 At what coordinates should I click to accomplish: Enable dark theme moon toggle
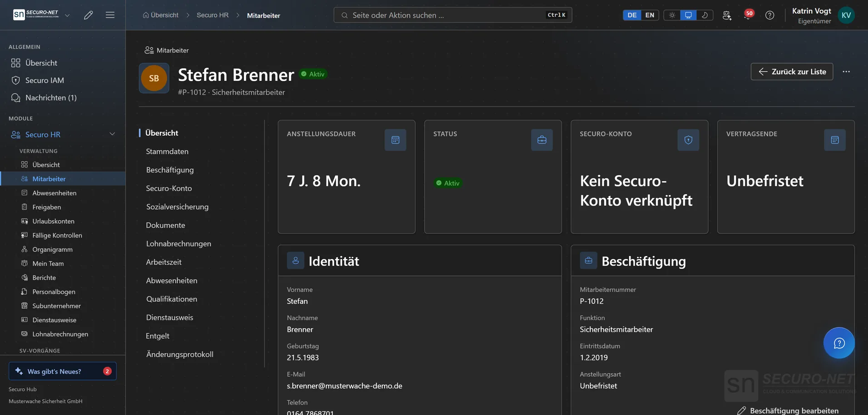pyautogui.click(x=705, y=15)
